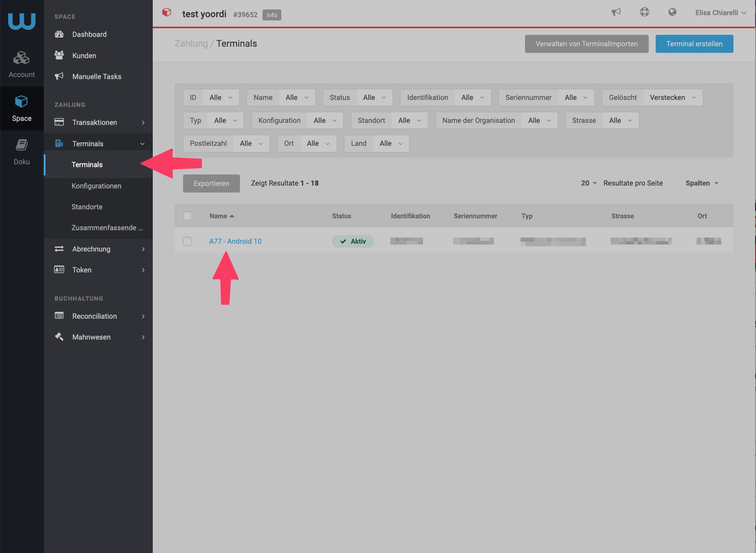756x553 pixels.
Task: Change the 20 results per page dropdown
Action: (x=589, y=183)
